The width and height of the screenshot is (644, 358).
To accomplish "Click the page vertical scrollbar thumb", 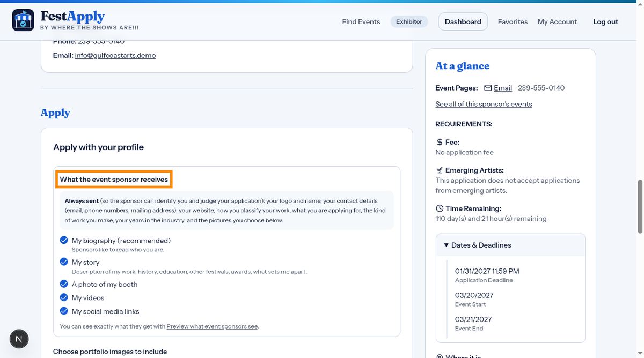I will click(x=640, y=206).
